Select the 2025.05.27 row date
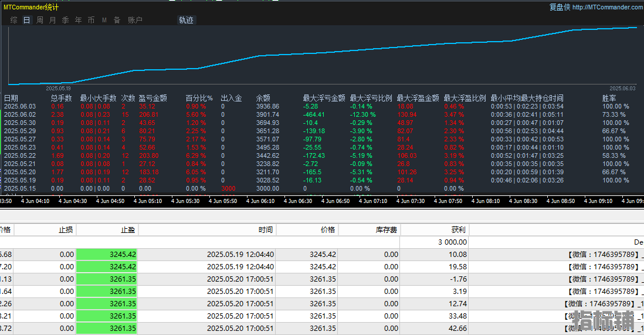 tap(20, 140)
